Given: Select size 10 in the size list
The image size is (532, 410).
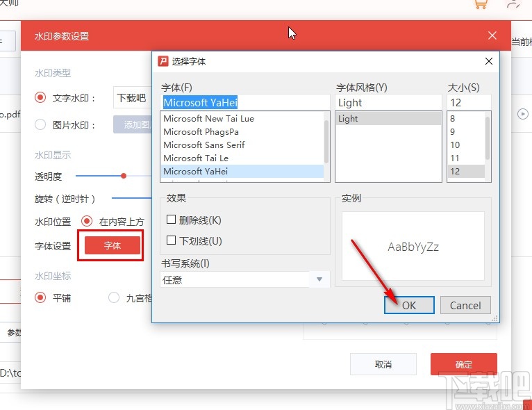Looking at the screenshot, I should 467,145.
